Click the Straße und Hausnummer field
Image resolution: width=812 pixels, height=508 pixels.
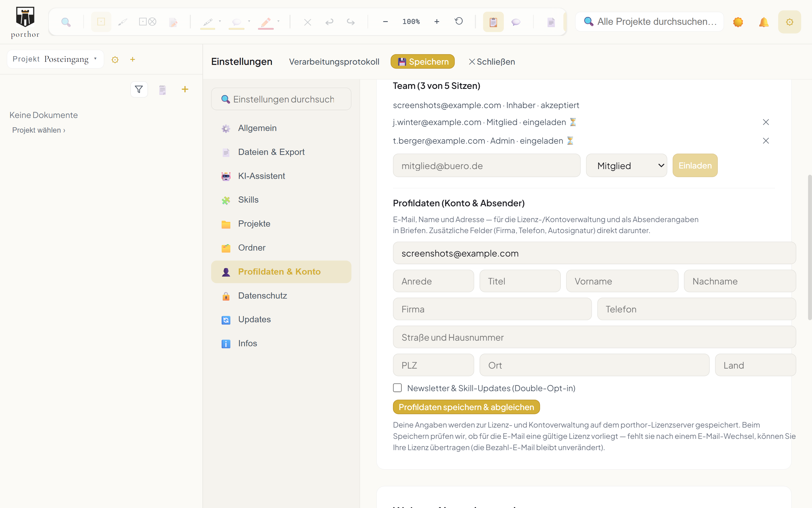(594, 337)
